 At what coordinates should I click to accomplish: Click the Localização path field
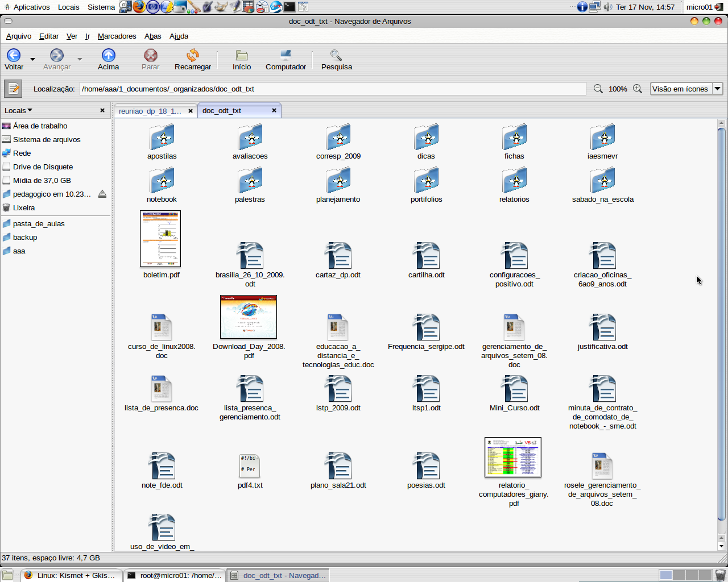pyautogui.click(x=333, y=89)
